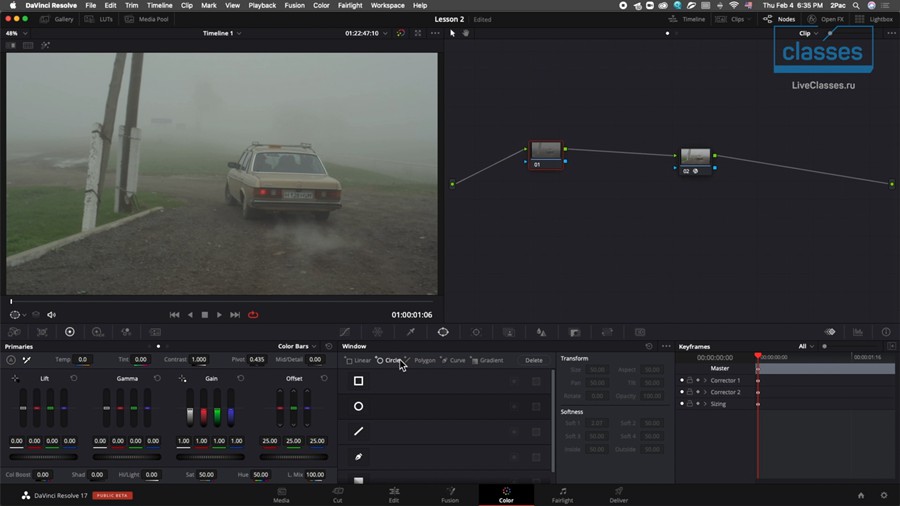Select node 01 thumbnail
The image size is (900, 506).
click(x=545, y=150)
